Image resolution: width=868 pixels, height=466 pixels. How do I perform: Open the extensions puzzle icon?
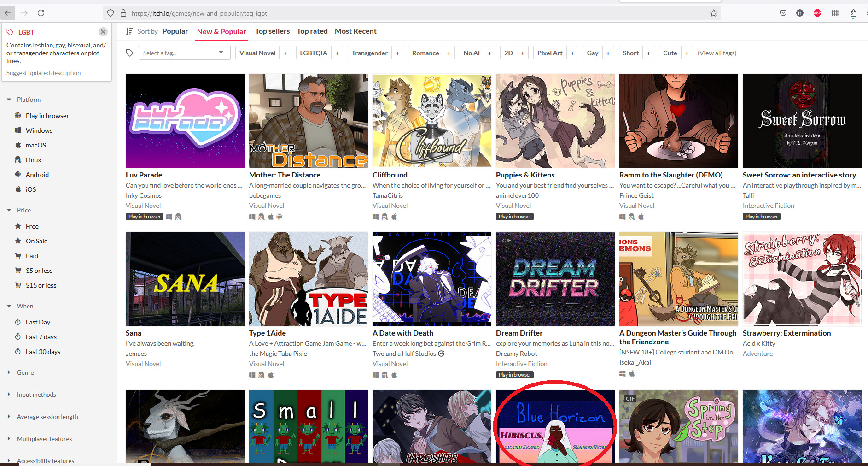[x=853, y=13]
